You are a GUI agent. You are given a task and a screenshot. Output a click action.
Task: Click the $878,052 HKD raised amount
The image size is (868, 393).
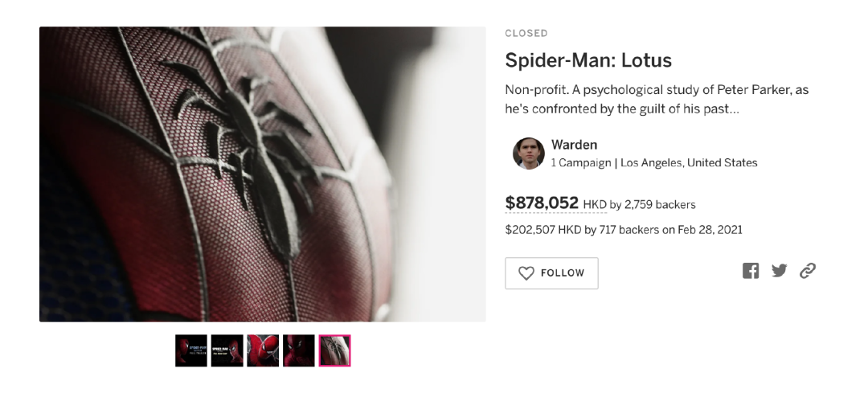click(x=542, y=203)
